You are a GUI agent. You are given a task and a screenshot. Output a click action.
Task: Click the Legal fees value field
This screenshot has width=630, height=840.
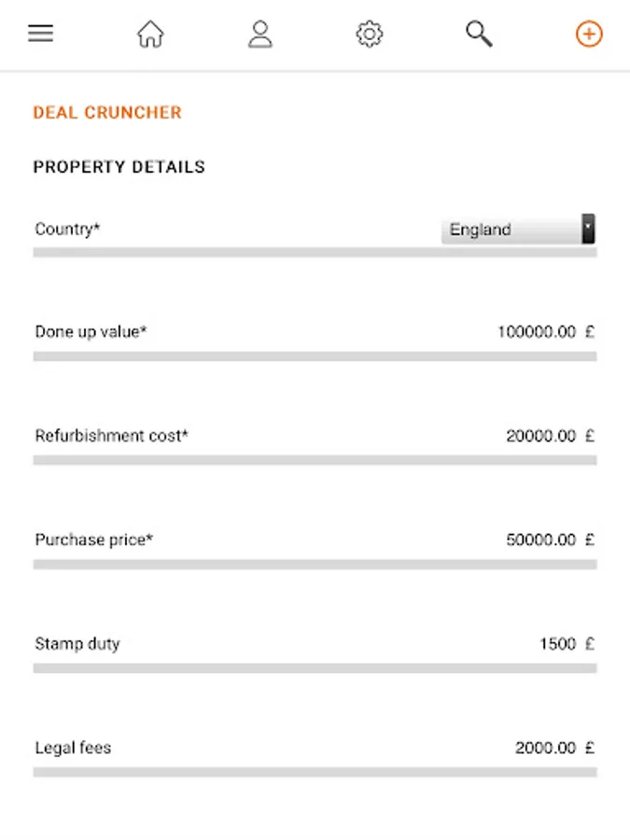click(x=546, y=747)
